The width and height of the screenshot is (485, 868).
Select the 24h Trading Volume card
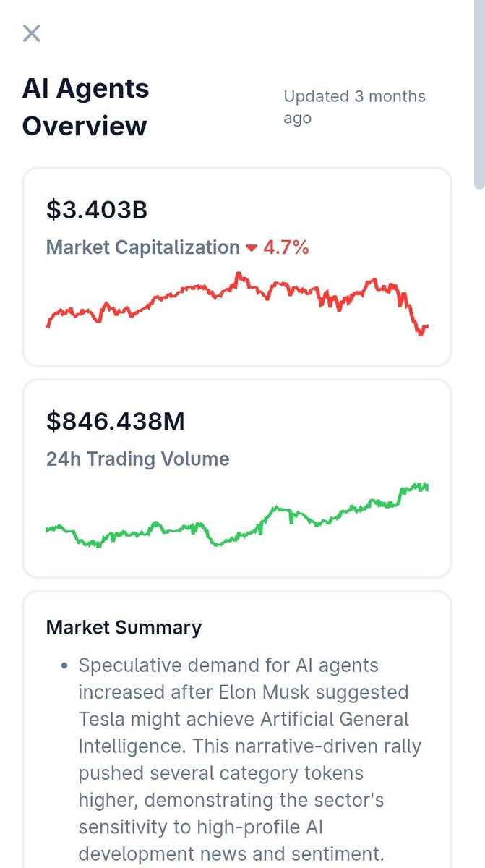237,478
